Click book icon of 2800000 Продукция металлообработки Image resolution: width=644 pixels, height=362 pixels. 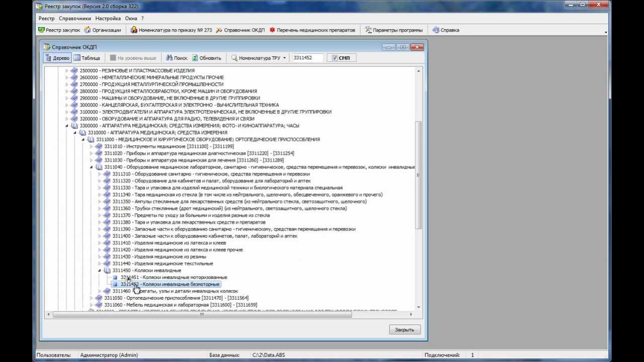coord(74,92)
